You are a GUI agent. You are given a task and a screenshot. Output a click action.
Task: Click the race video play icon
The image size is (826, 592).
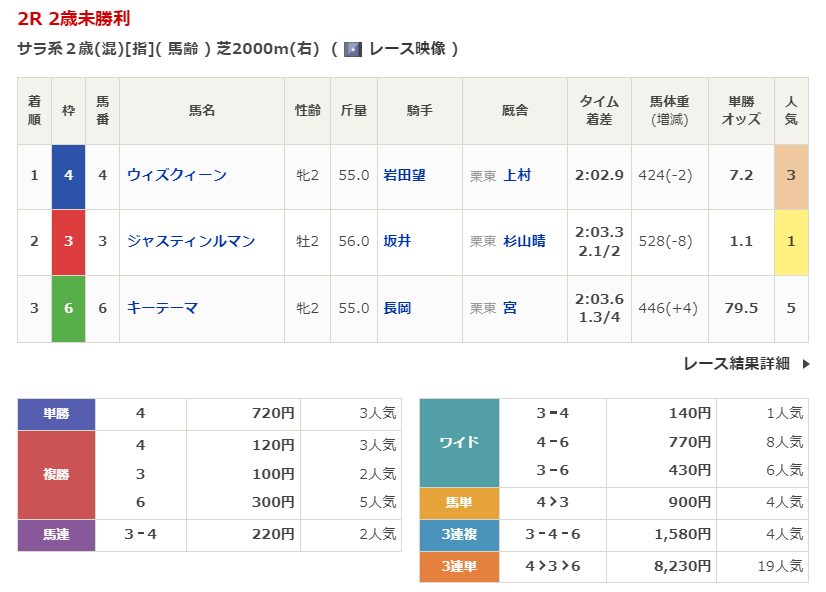click(x=352, y=49)
